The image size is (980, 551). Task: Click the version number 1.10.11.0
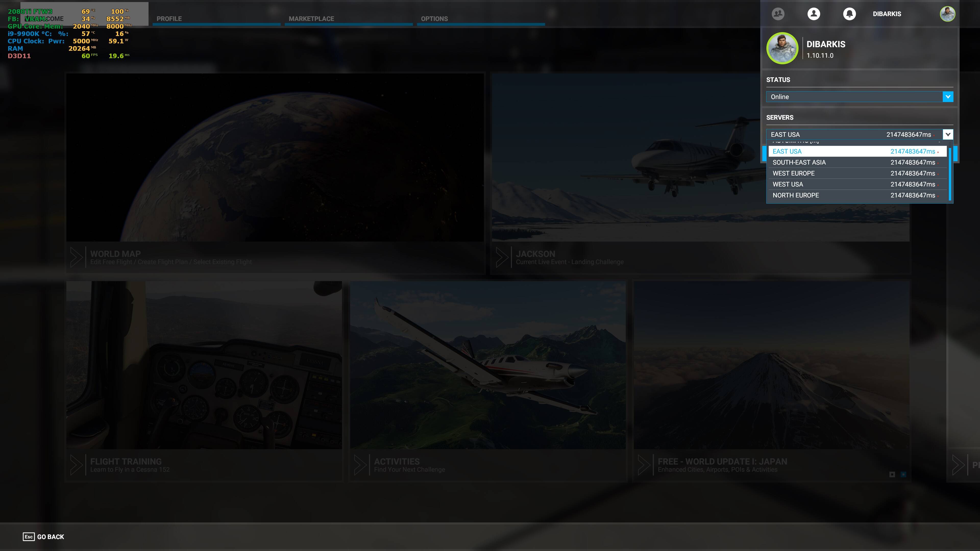click(820, 56)
